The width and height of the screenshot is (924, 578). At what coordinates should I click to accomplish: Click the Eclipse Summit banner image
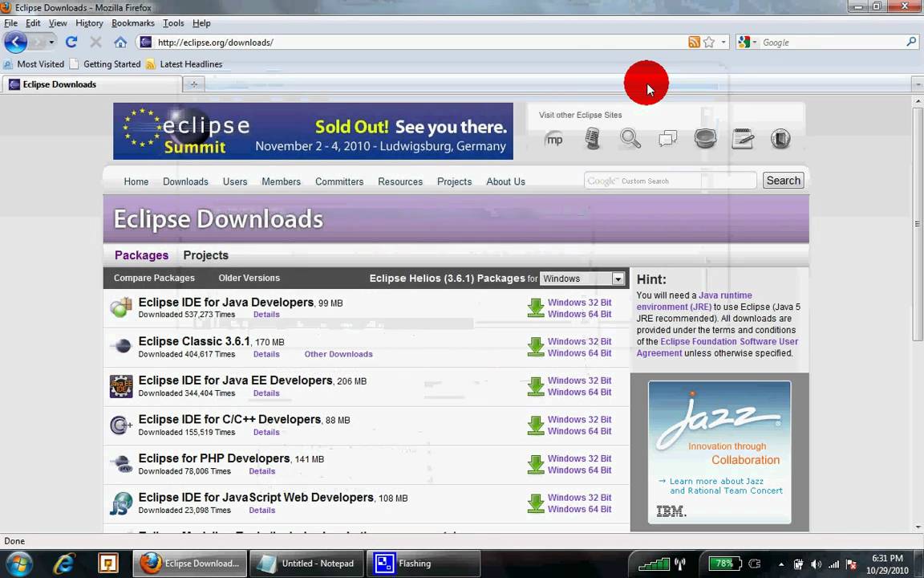click(x=313, y=131)
